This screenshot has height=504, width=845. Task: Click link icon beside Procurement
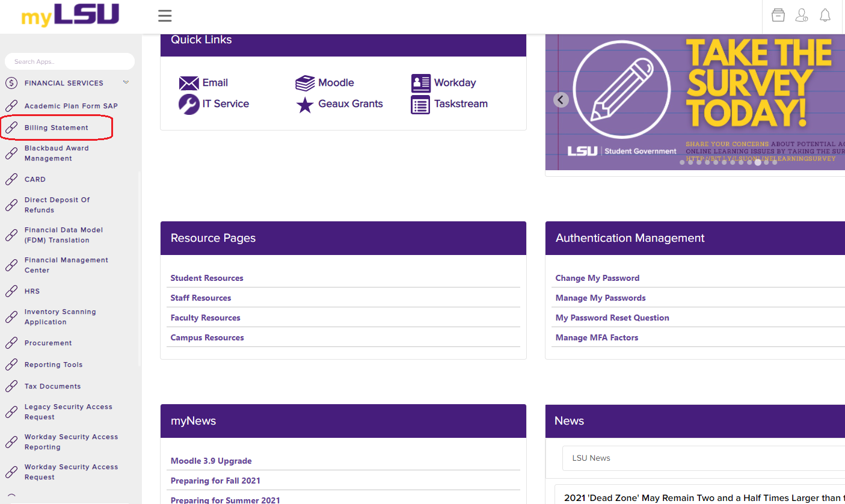tap(11, 343)
